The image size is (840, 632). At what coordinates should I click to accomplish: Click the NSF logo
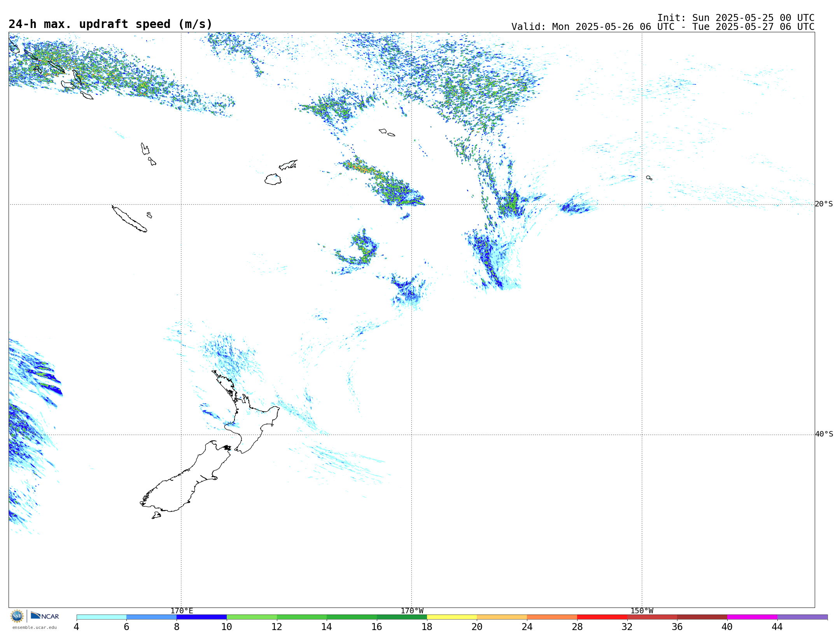[x=17, y=616]
